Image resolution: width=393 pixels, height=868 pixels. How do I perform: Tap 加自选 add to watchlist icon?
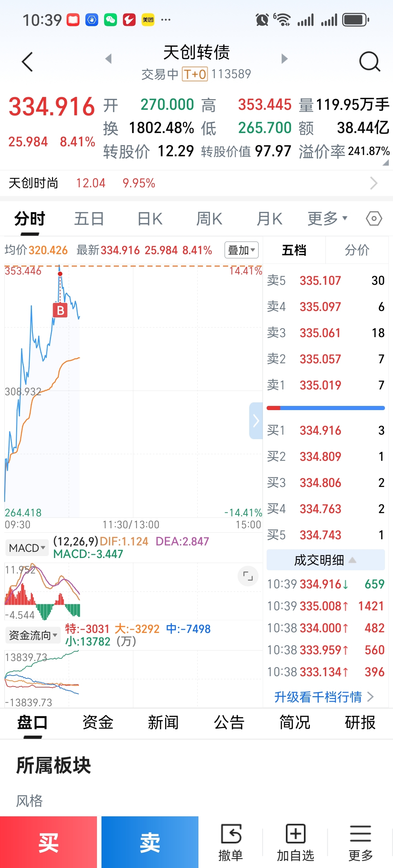[x=295, y=842]
